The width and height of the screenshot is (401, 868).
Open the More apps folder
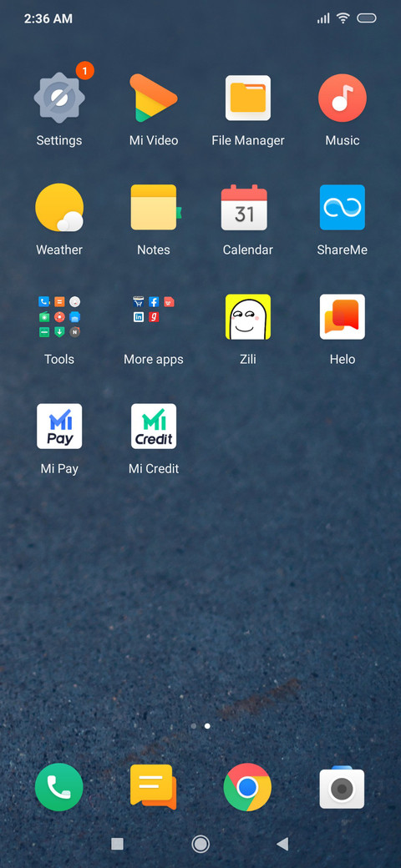tap(154, 310)
